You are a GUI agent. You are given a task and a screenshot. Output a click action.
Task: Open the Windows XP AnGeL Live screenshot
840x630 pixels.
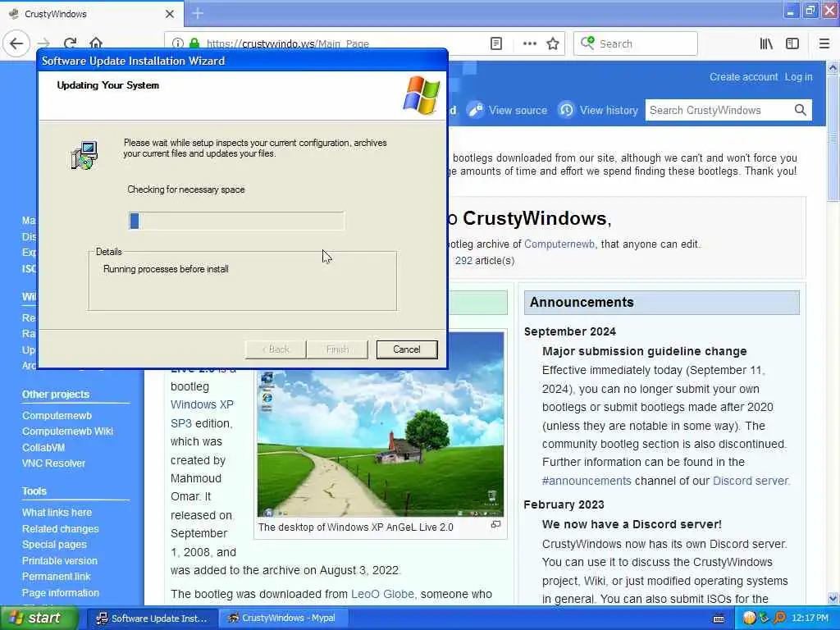click(381, 442)
